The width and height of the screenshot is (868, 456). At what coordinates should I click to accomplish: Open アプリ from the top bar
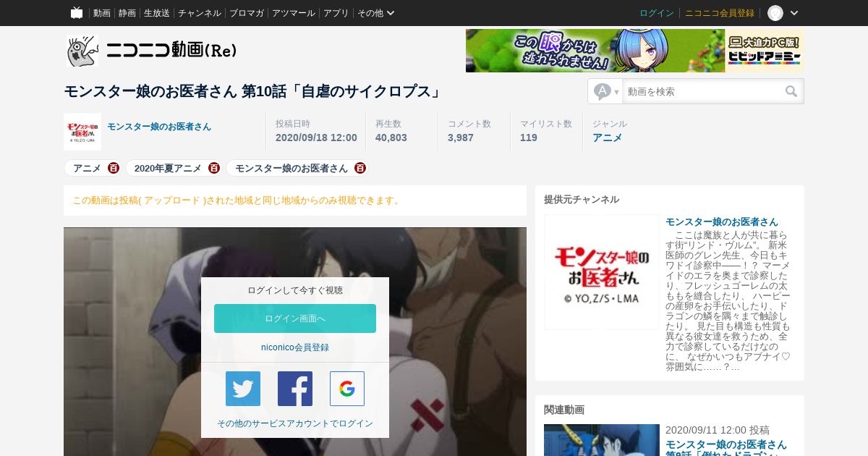coord(336,13)
